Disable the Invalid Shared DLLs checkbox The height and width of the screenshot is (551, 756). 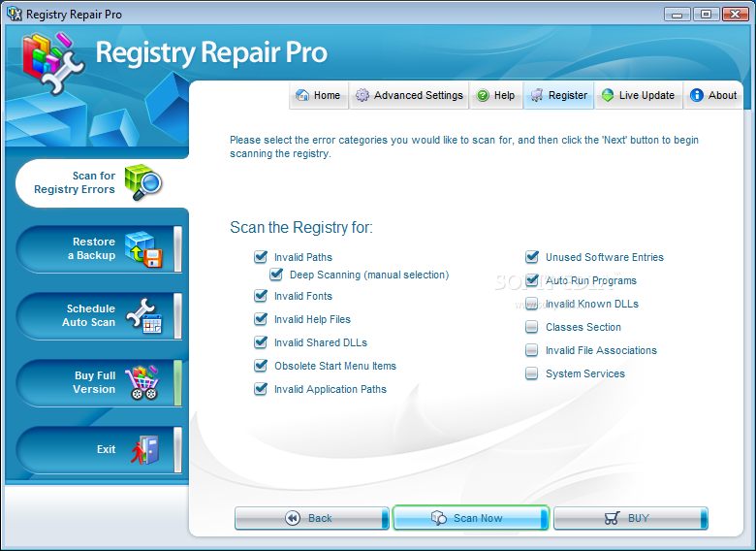[x=261, y=342]
